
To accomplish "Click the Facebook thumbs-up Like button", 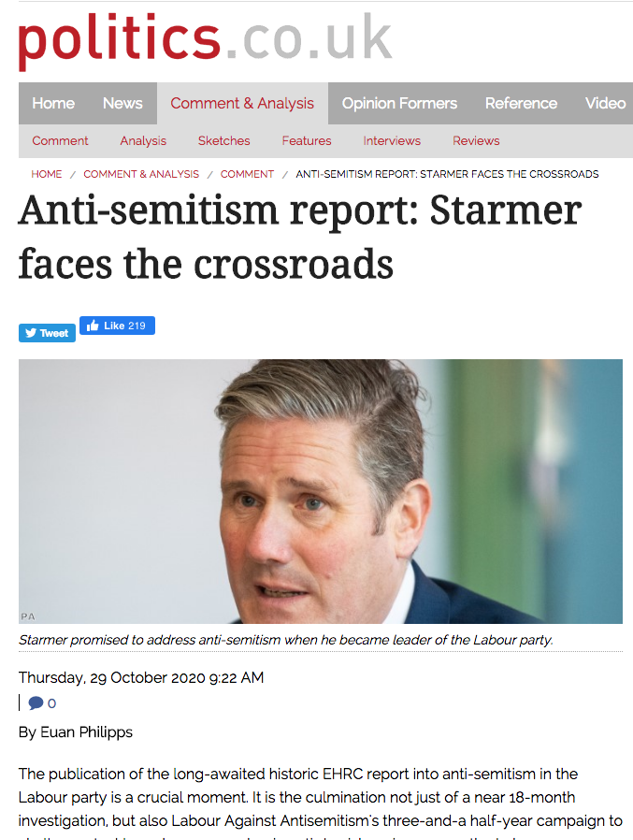I will pyautogui.click(x=117, y=326).
